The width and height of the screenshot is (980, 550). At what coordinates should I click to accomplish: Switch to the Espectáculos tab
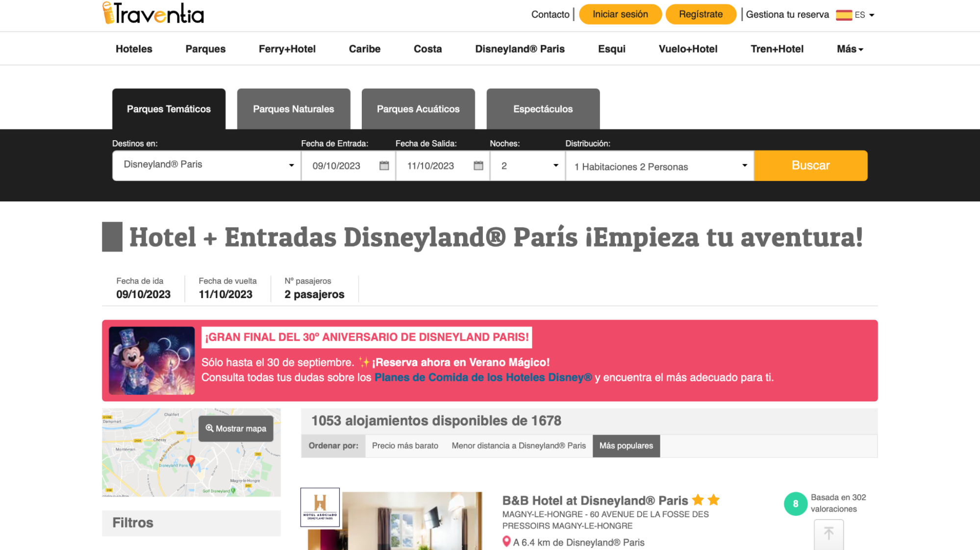(543, 109)
